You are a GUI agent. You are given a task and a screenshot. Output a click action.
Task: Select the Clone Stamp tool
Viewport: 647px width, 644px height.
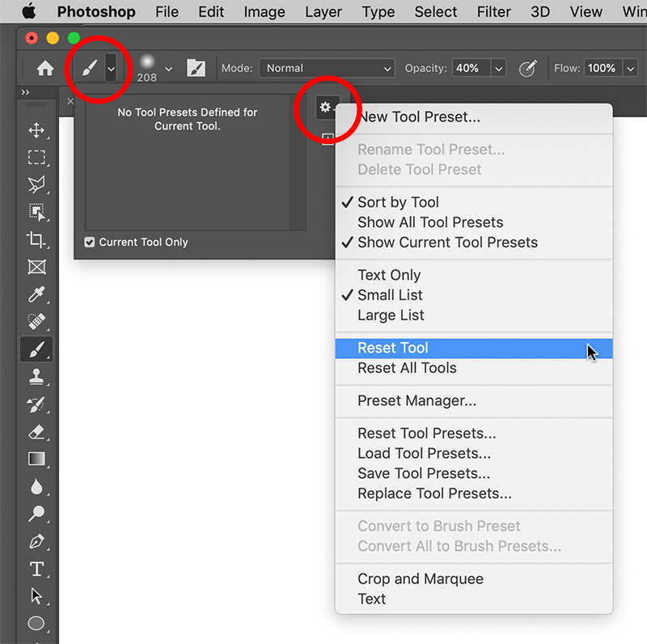pos(36,377)
